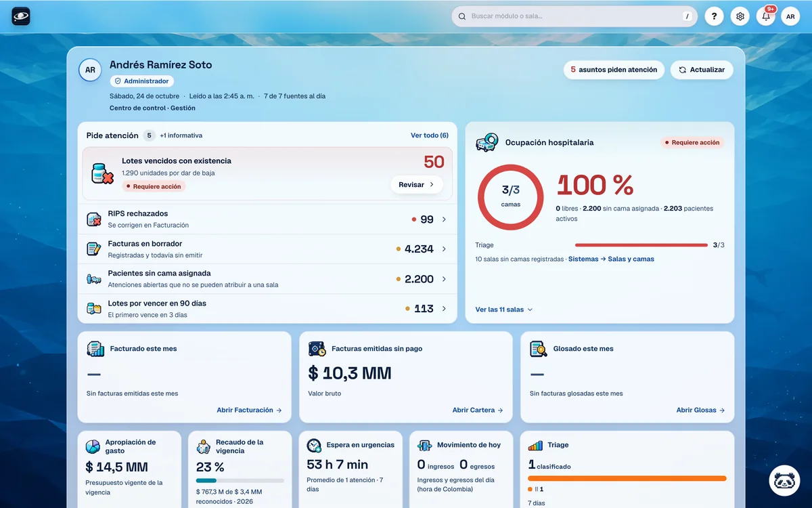Open Facturas en borrador row chevron
812x508 pixels.
pos(444,249)
